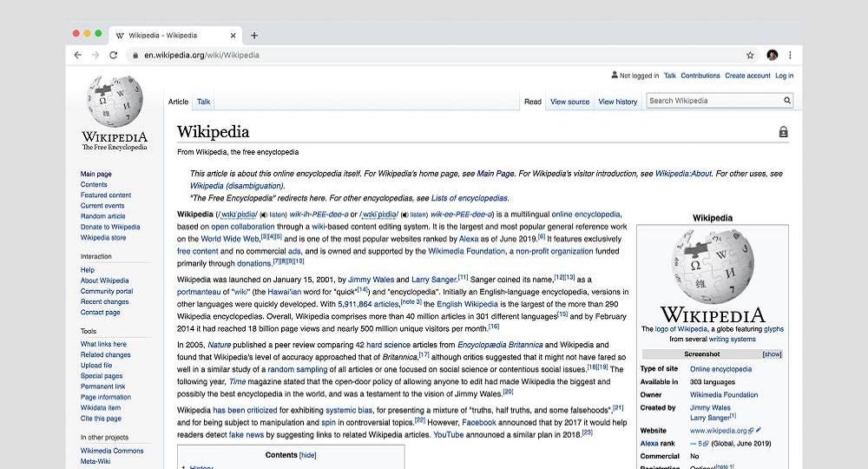Screen dimensions: 868x469
Task: Open a new tab with the plus button
Action: pos(254,36)
